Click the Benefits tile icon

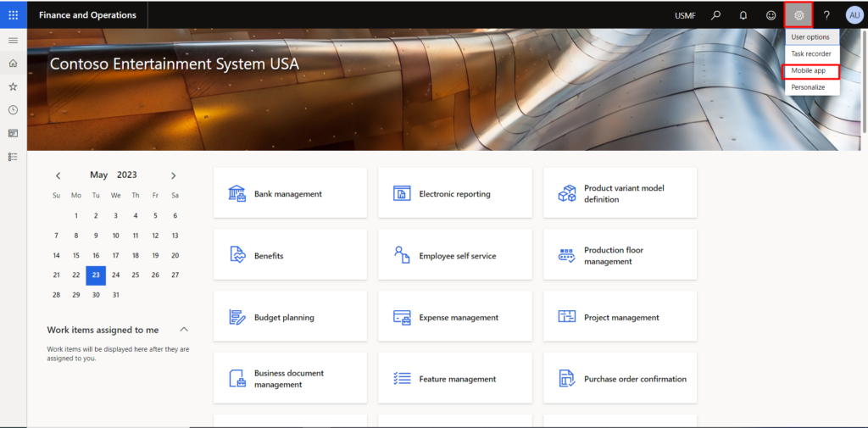coord(237,255)
